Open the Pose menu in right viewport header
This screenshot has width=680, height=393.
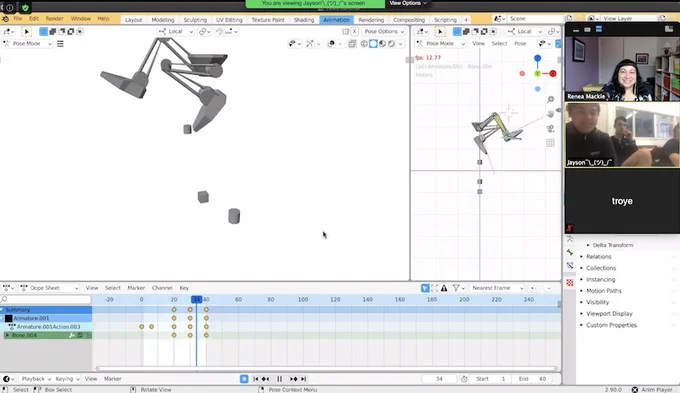click(x=520, y=44)
